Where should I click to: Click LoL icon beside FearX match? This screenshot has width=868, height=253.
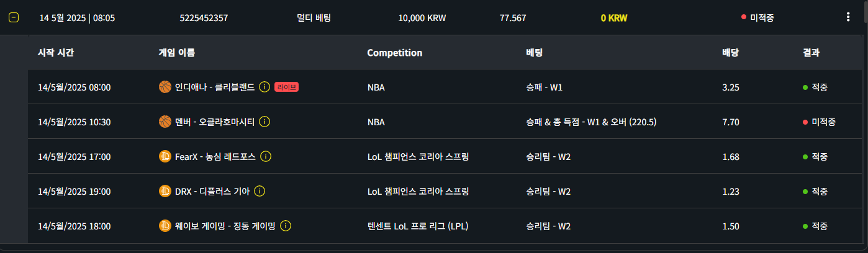(x=165, y=157)
